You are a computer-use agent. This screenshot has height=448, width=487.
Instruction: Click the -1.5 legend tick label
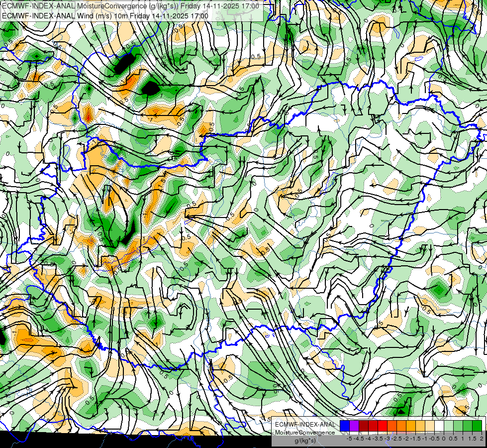[x=416, y=439]
